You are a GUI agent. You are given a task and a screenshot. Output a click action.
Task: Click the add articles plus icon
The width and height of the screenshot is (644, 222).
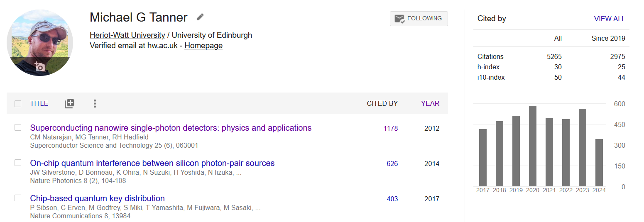69,104
